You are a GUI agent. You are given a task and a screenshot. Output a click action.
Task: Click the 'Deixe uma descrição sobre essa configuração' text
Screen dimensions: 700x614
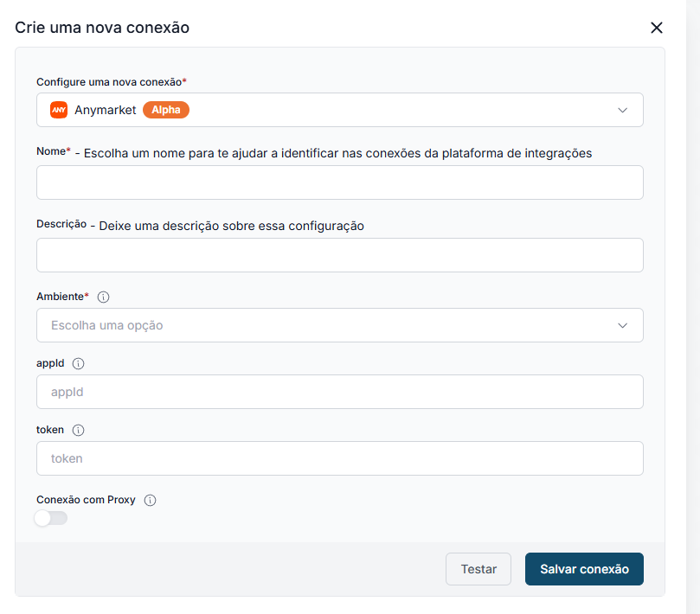(231, 226)
